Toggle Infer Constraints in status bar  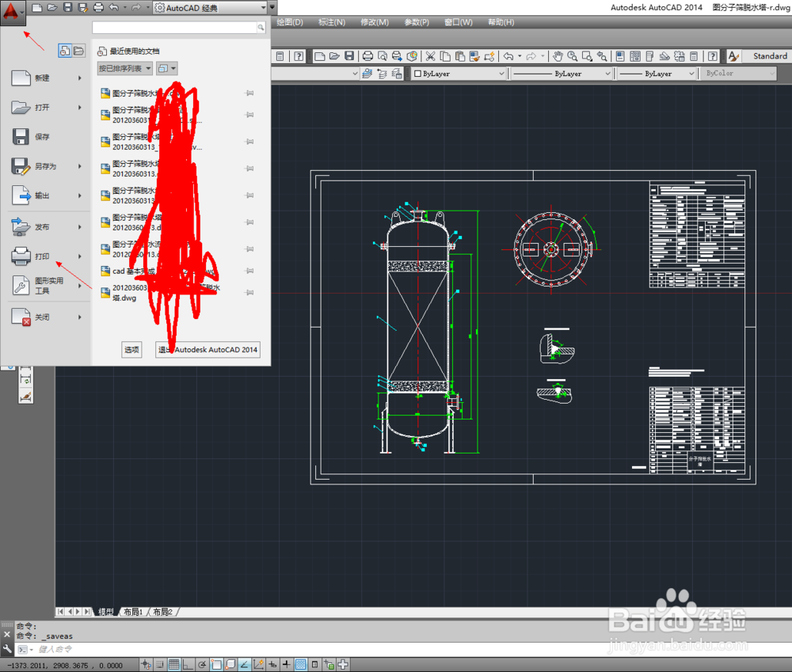[x=146, y=664]
